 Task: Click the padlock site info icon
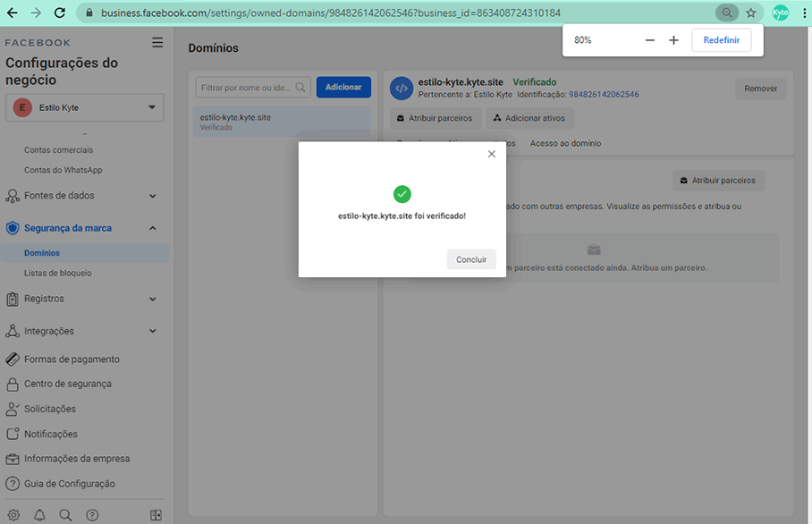point(89,13)
